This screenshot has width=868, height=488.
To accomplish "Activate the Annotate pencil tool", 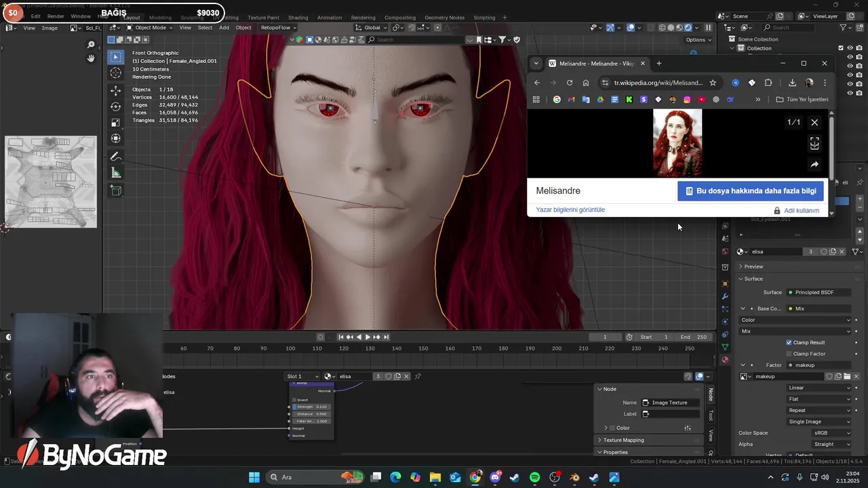I will (116, 157).
